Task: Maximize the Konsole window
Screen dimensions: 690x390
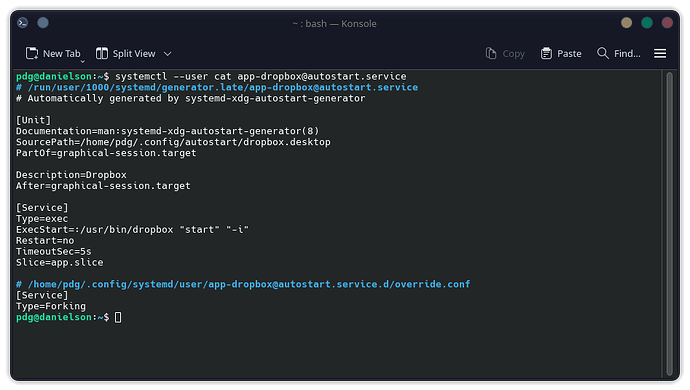Action: (x=646, y=23)
